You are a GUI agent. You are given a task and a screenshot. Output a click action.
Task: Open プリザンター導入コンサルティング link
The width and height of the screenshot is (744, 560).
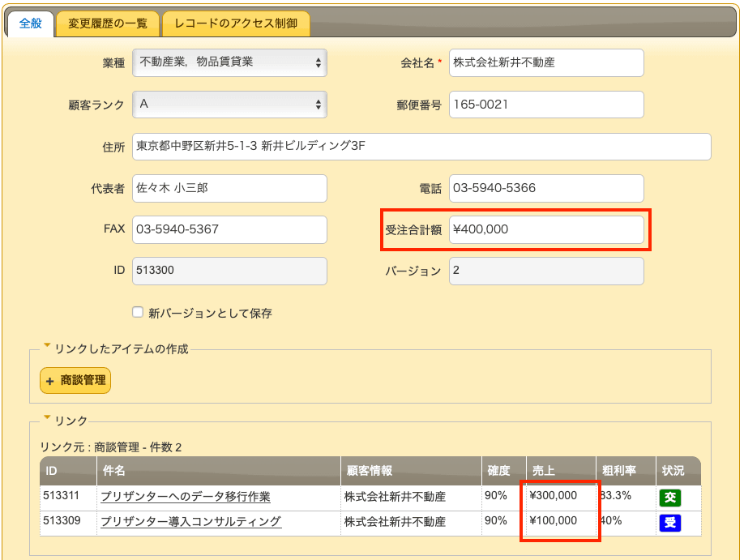point(190,522)
